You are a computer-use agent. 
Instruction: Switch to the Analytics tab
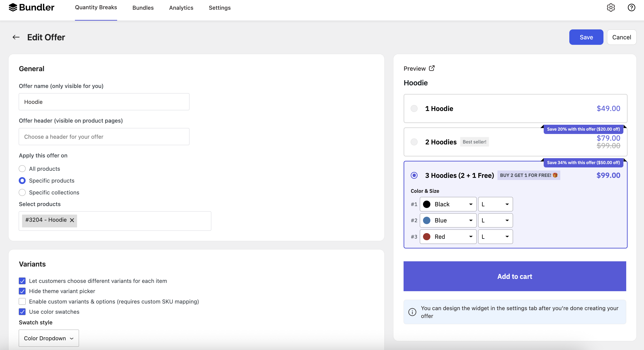(x=181, y=8)
